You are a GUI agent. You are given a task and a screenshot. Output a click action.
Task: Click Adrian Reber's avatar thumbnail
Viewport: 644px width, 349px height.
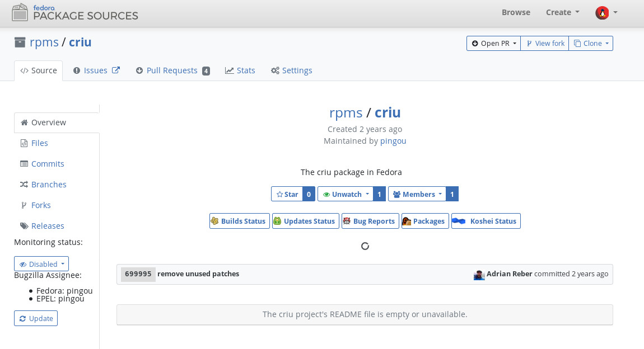[479, 275]
